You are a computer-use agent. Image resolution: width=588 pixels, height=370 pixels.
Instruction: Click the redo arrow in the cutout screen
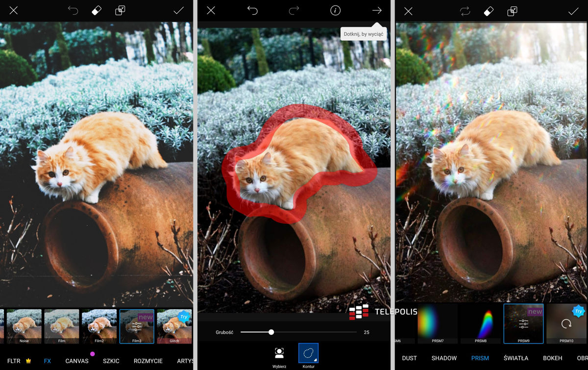click(x=294, y=11)
